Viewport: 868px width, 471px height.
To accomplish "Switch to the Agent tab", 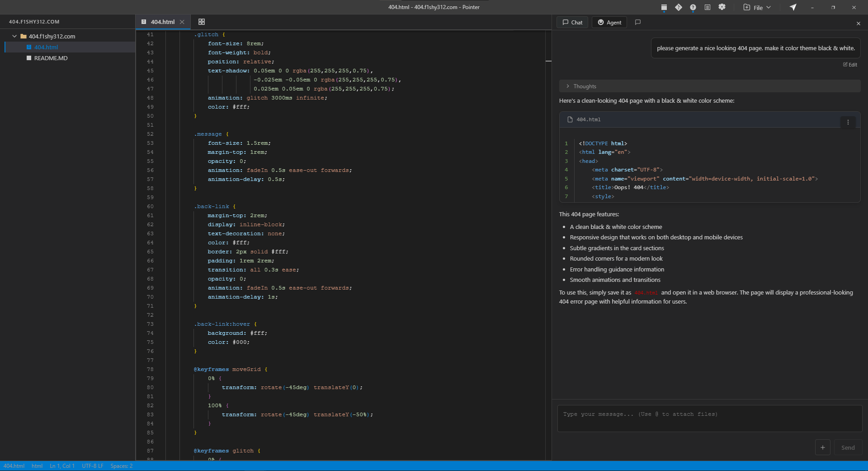I will (609, 22).
